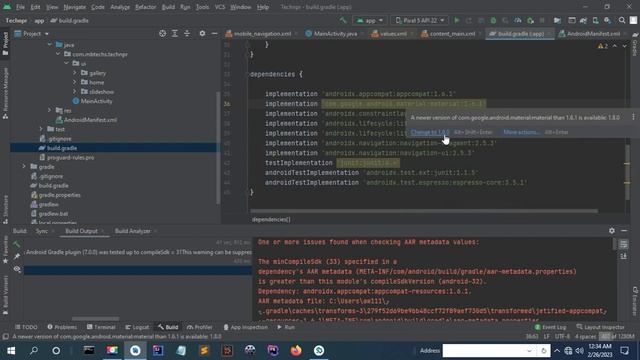Open the app run configuration dropdown
640x360 pixels.
coord(369,20)
